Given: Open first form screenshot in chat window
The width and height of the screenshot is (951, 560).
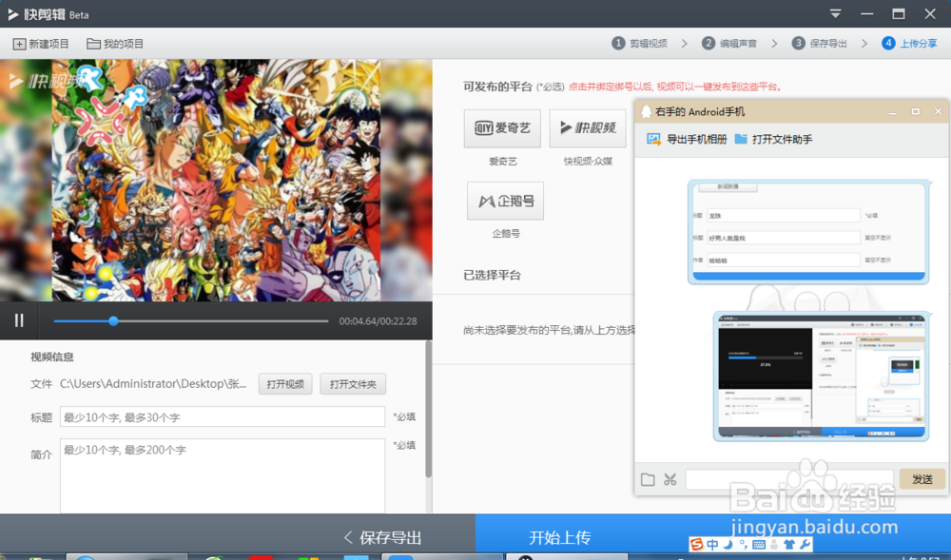Looking at the screenshot, I should tap(808, 232).
